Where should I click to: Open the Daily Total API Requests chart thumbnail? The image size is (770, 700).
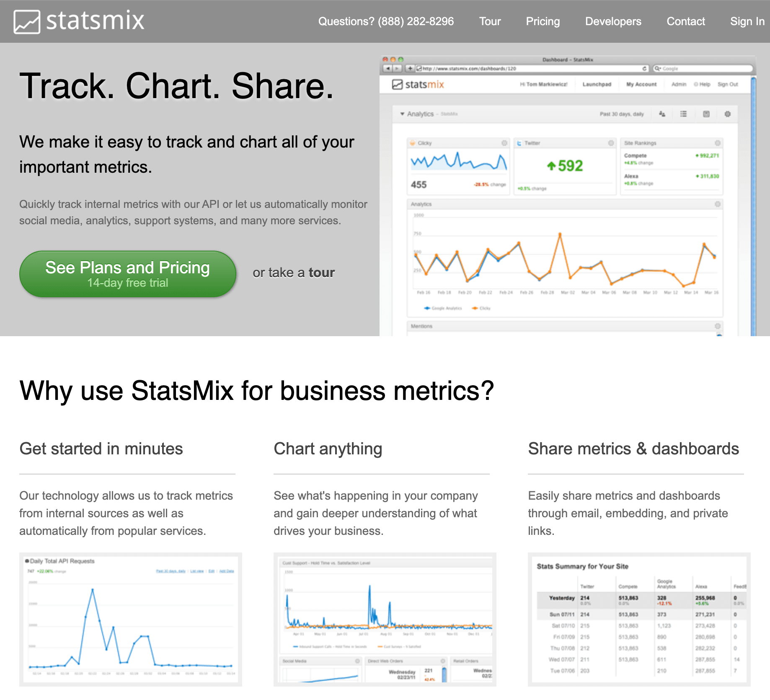coord(130,619)
